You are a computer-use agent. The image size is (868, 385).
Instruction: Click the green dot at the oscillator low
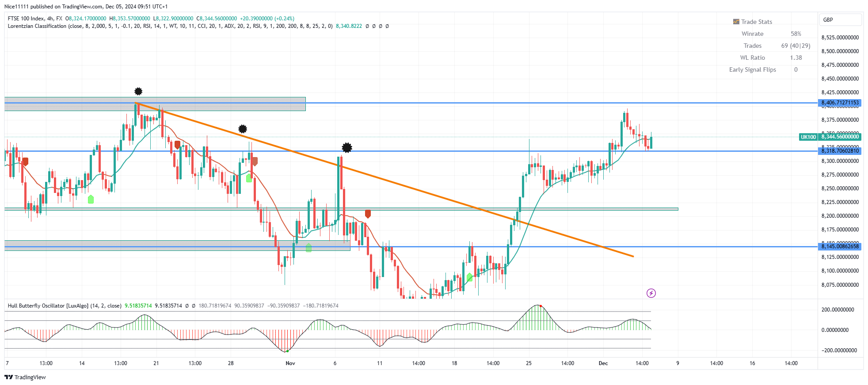[287, 351]
